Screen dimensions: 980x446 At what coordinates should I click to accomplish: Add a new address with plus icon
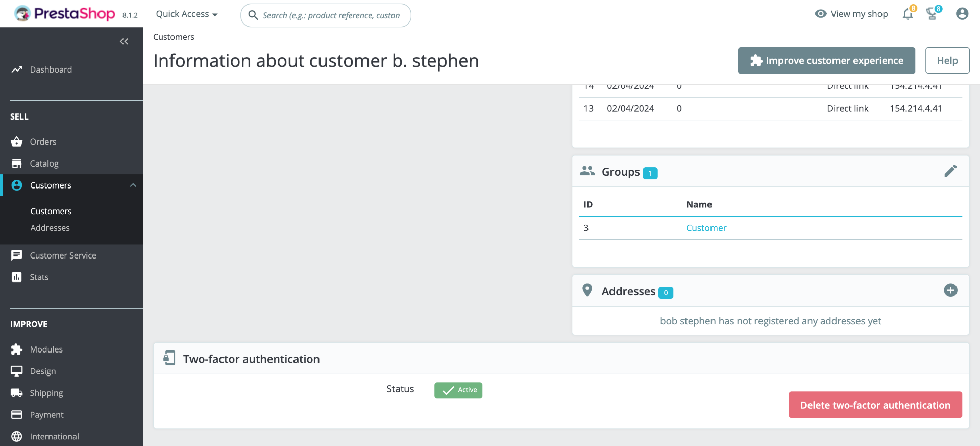click(950, 290)
